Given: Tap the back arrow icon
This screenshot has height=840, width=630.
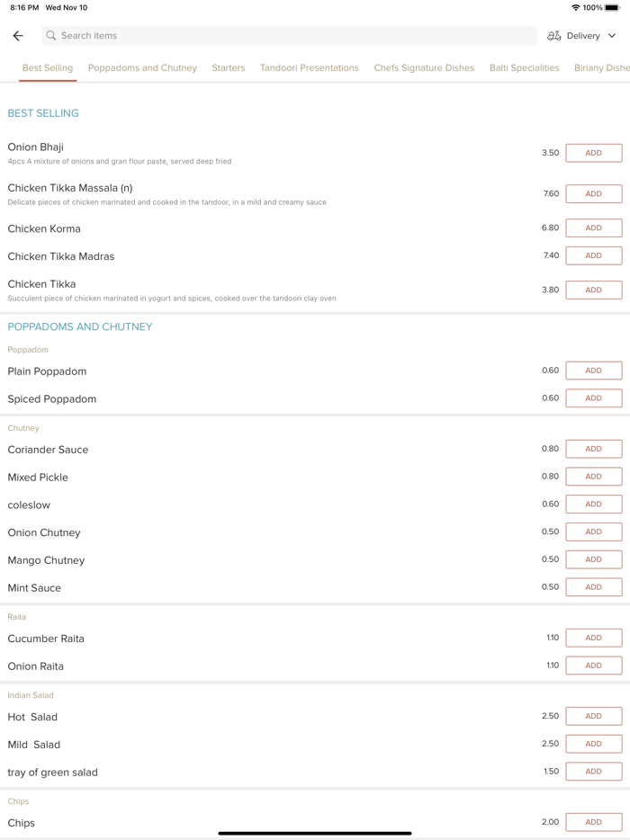Looking at the screenshot, I should pos(18,36).
